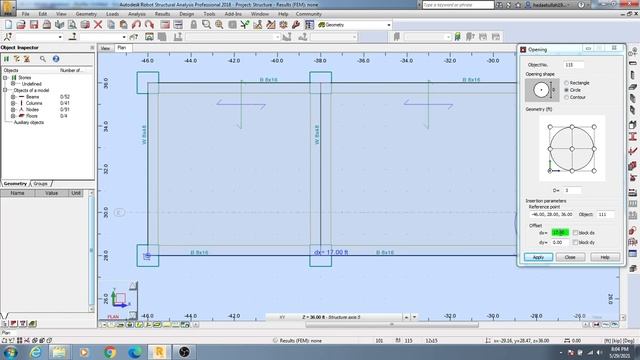Open the File menu
The image size is (640, 360).
(25, 14)
